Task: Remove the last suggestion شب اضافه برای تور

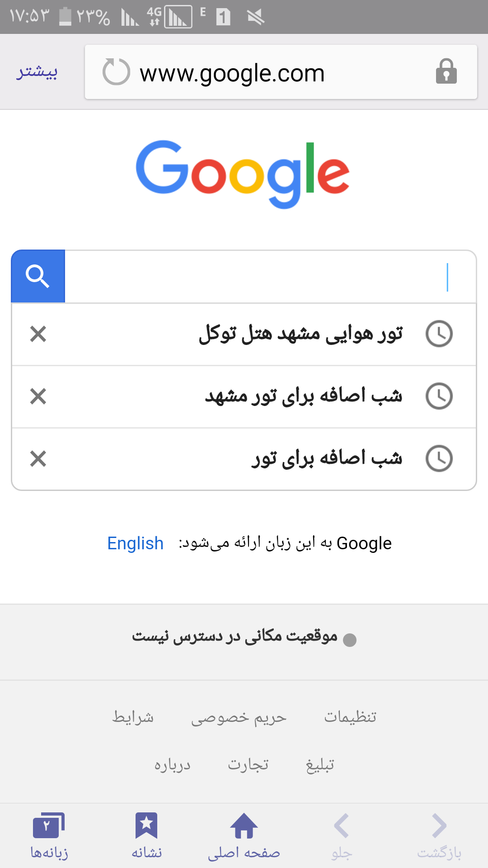Action: click(38, 459)
